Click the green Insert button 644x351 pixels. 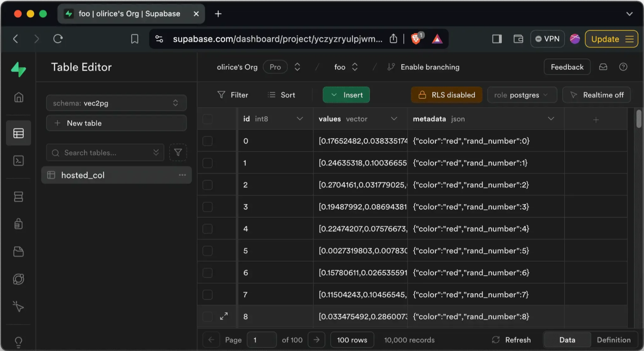tap(346, 95)
